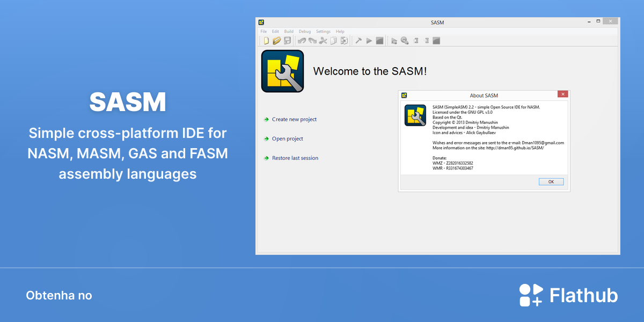Click the Copy pages icon
644x322 pixels.
(333, 40)
